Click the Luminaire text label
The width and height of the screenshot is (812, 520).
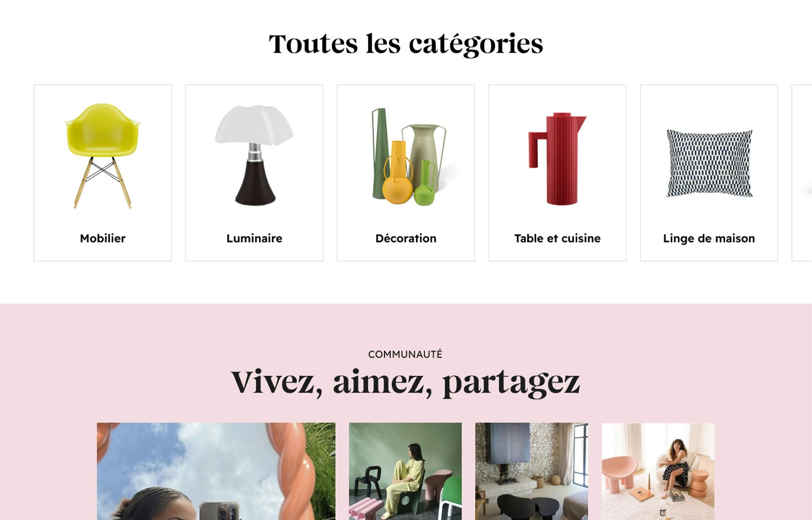pyautogui.click(x=254, y=238)
